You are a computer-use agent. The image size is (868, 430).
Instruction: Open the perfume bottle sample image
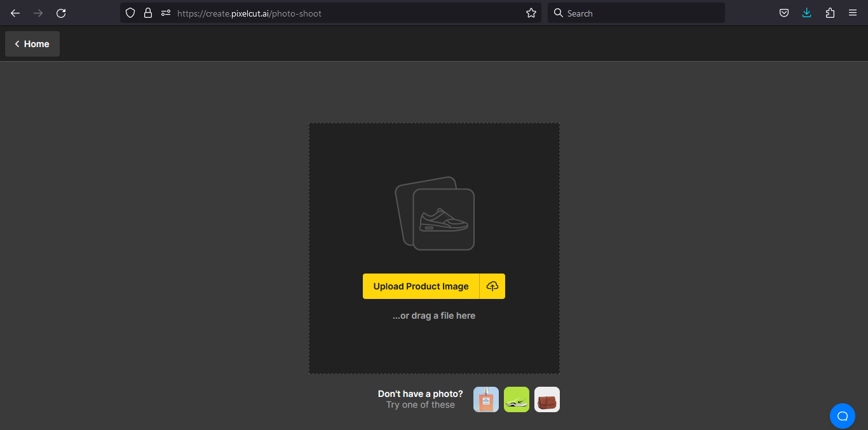(485, 399)
